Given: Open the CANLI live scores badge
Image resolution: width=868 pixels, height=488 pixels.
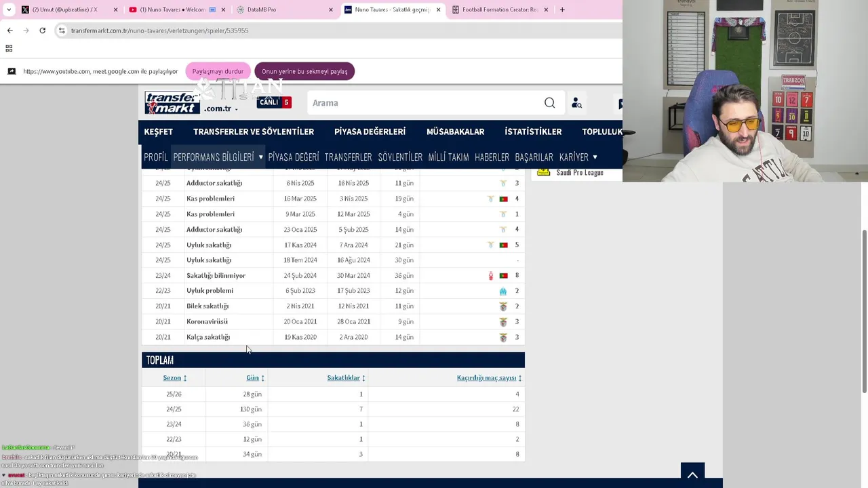Looking at the screenshot, I should click(274, 102).
